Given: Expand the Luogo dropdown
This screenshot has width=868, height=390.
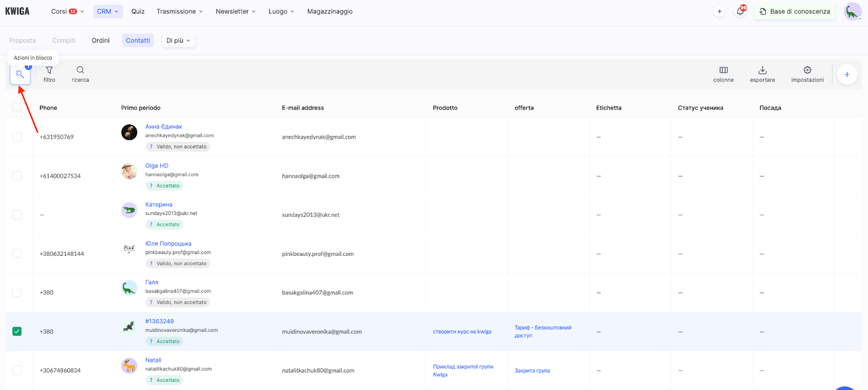Looking at the screenshot, I should pyautogui.click(x=281, y=11).
